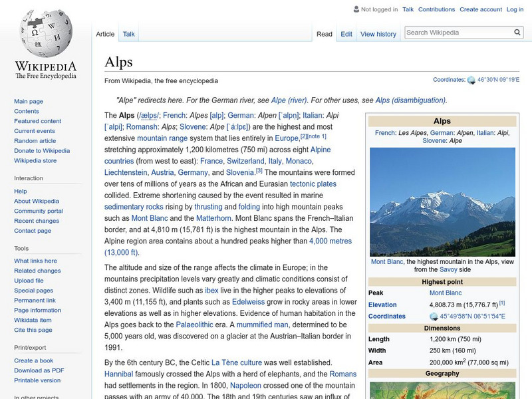Go to Main page in sidebar
Screen dimensions: 532x399
point(29,101)
